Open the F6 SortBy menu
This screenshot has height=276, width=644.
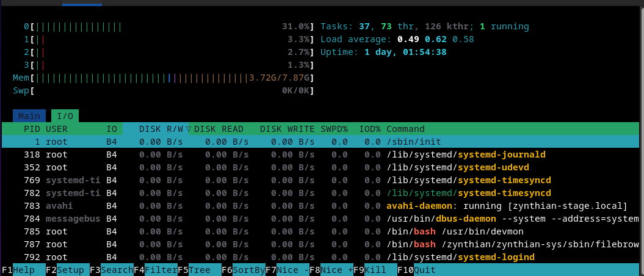[x=248, y=270]
